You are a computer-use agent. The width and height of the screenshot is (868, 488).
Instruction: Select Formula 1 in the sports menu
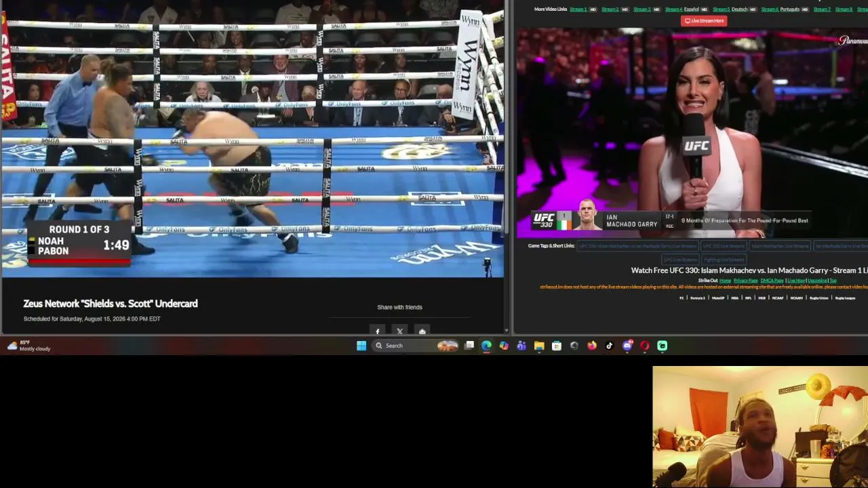pos(698,298)
